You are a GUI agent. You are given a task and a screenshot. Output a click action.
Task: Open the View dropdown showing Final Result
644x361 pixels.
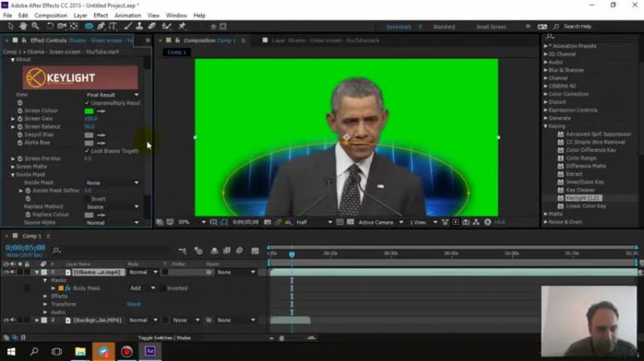point(113,95)
